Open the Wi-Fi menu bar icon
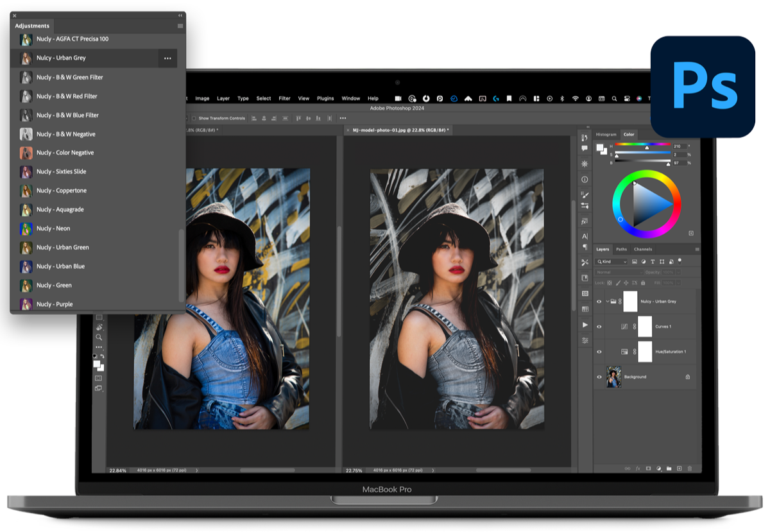770x532 pixels. (x=575, y=99)
